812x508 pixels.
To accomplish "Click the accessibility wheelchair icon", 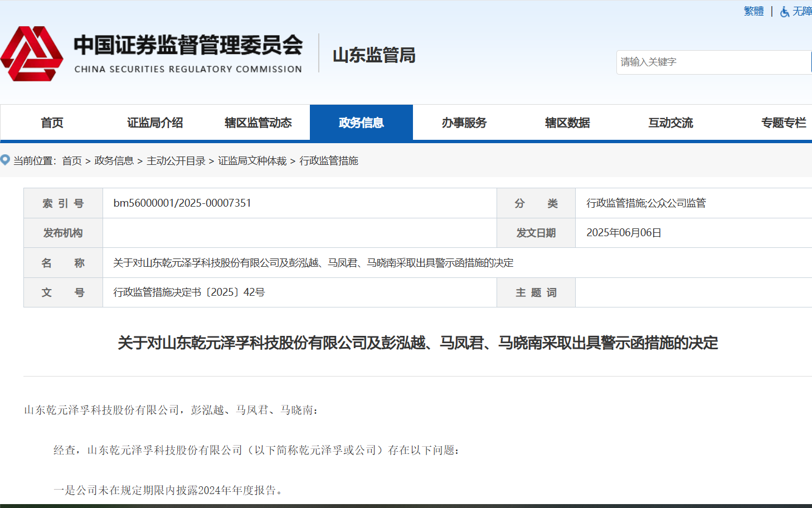I will coord(785,12).
